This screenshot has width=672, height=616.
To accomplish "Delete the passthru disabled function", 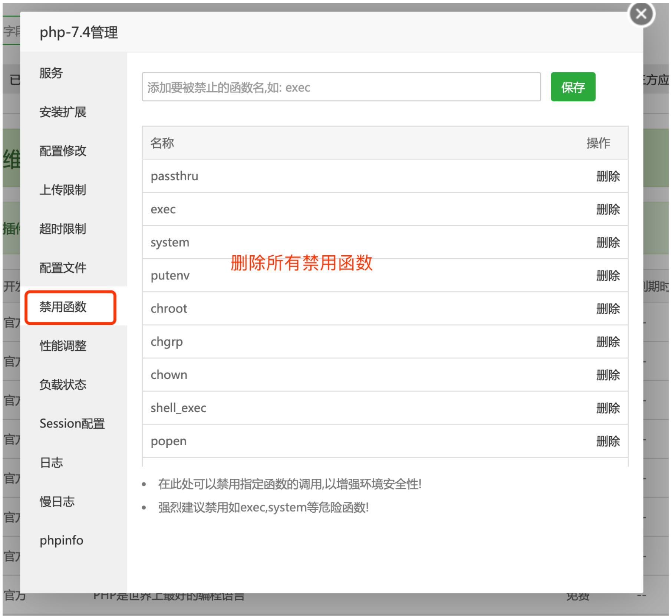I will point(608,177).
